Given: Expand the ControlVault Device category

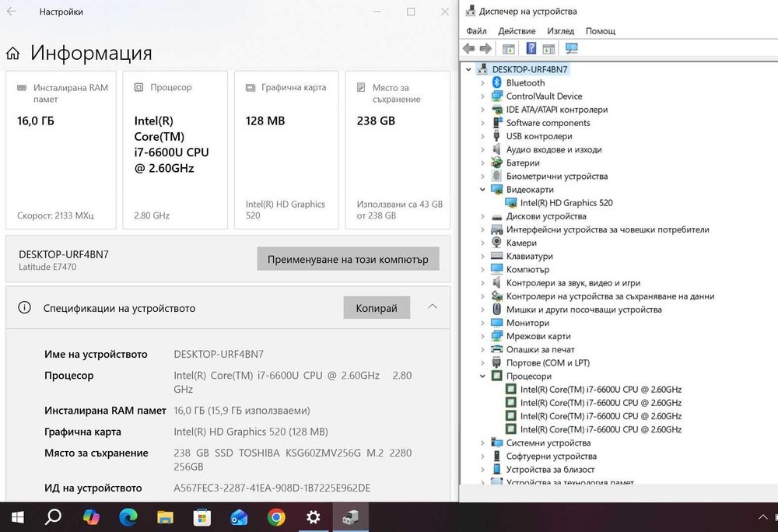Looking at the screenshot, I should pos(482,96).
